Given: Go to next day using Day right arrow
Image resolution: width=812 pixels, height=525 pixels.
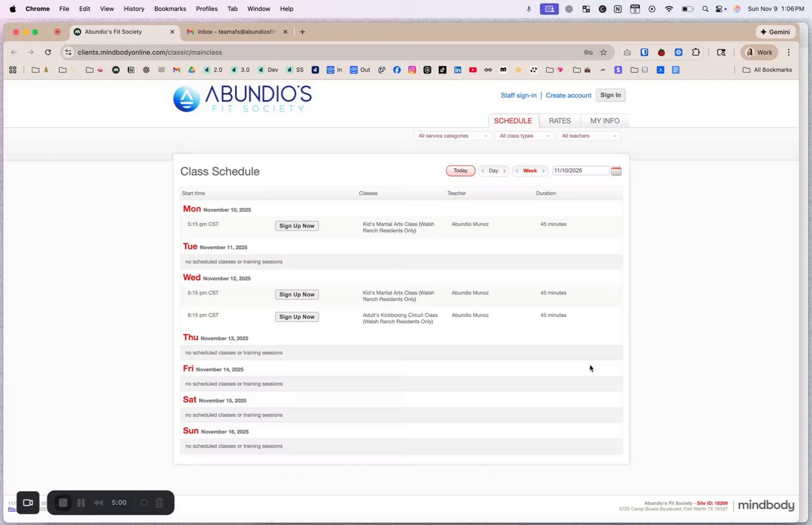Looking at the screenshot, I should (x=504, y=171).
